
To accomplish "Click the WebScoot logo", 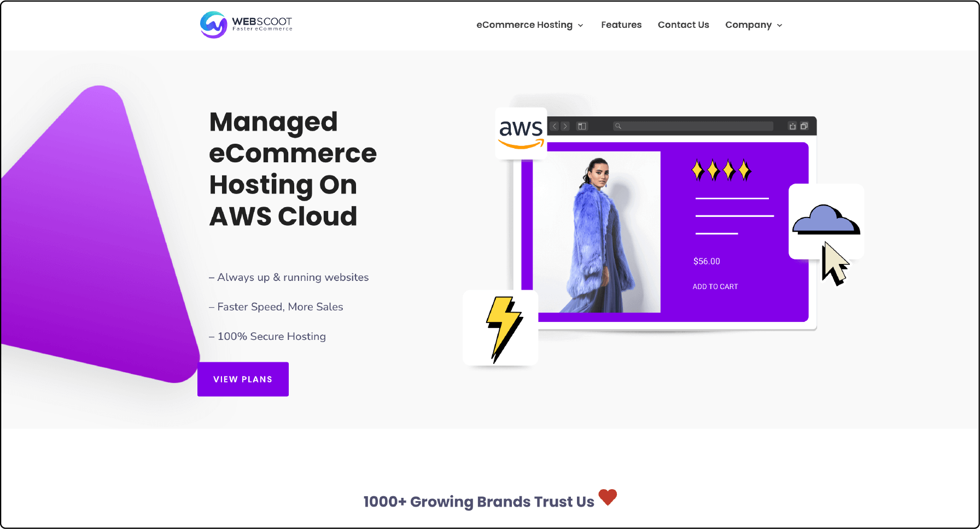I will click(246, 25).
